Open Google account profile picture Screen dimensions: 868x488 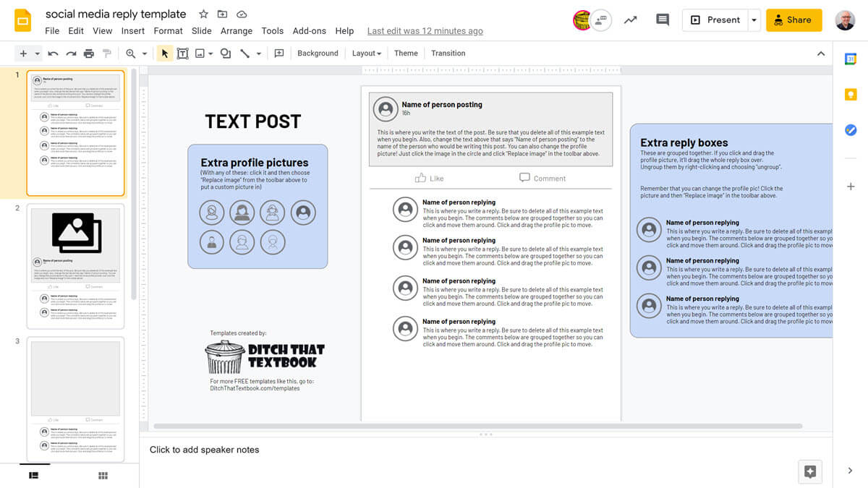[844, 20]
